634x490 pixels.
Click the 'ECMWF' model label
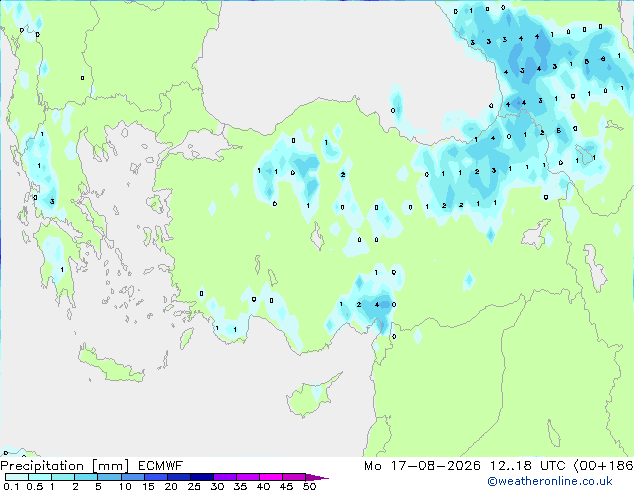tap(161, 466)
